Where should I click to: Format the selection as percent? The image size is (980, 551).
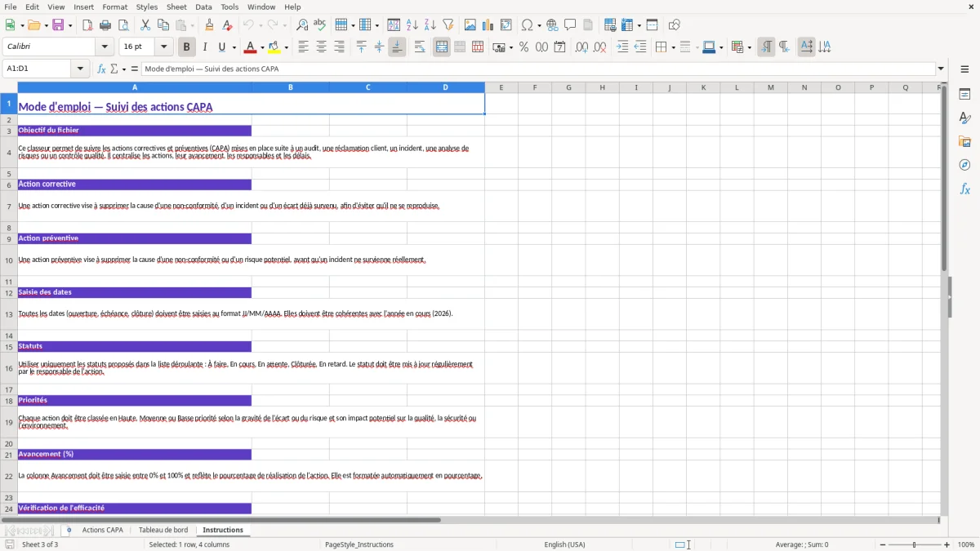pos(523,47)
